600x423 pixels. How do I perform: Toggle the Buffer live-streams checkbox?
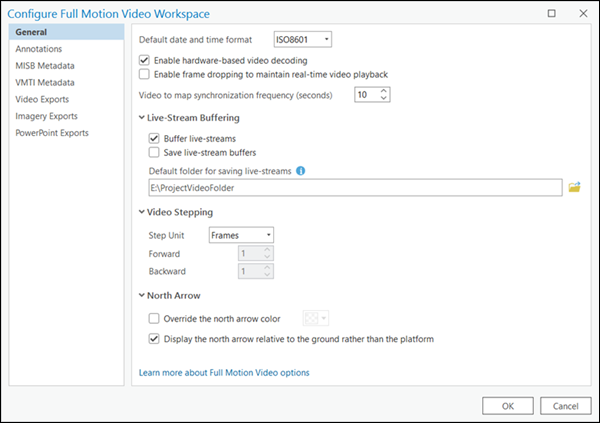(154, 138)
